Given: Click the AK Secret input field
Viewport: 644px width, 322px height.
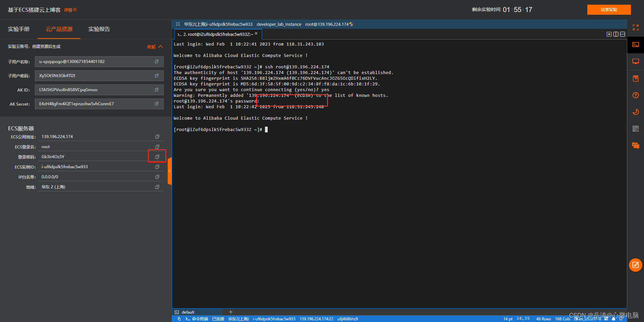Looking at the screenshot, I should 99,104.
